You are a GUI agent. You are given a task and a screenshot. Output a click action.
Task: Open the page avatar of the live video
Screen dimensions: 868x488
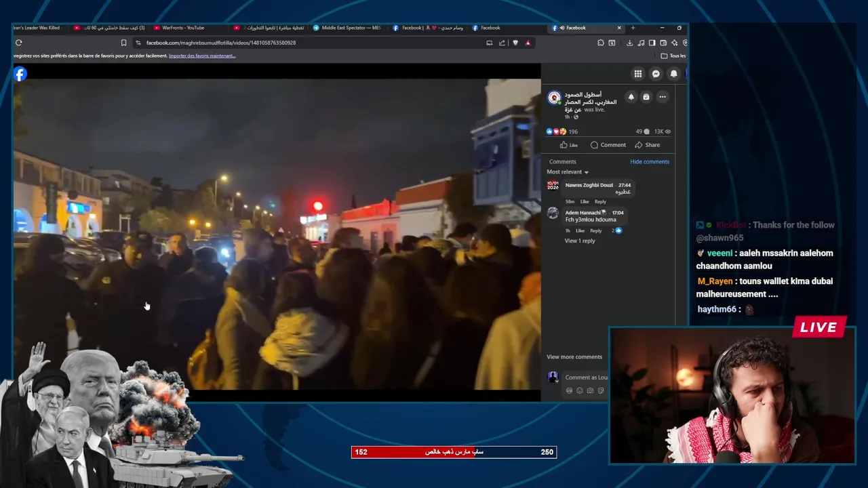click(554, 98)
